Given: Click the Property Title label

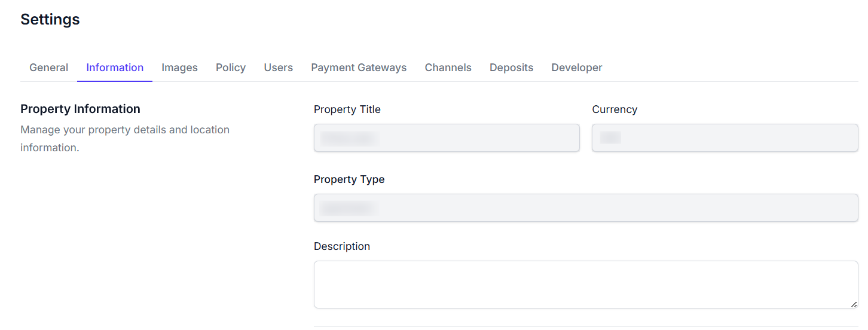Looking at the screenshot, I should (347, 109).
